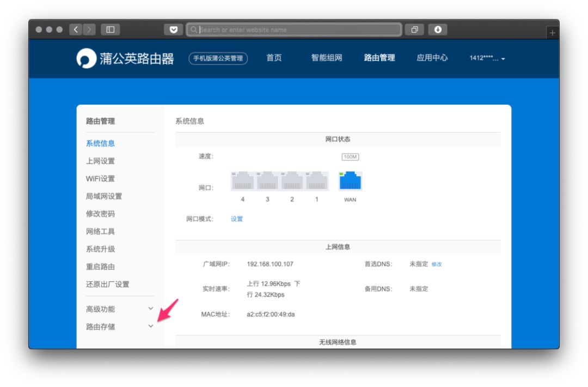Screen dimensions: 588x387
Task: Focus the browser address search field
Action: coord(294,29)
